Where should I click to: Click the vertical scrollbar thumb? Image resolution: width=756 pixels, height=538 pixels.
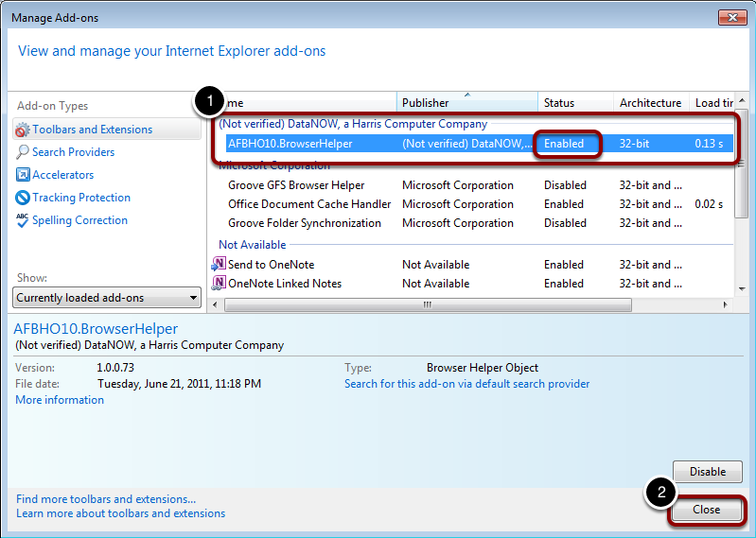coord(742,164)
